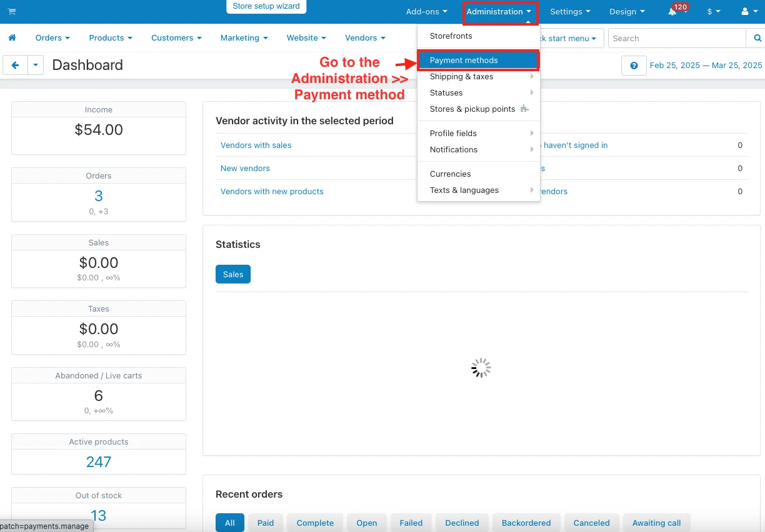Expand the Marketing menu
Viewport: 765px width, 532px height.
(x=244, y=38)
